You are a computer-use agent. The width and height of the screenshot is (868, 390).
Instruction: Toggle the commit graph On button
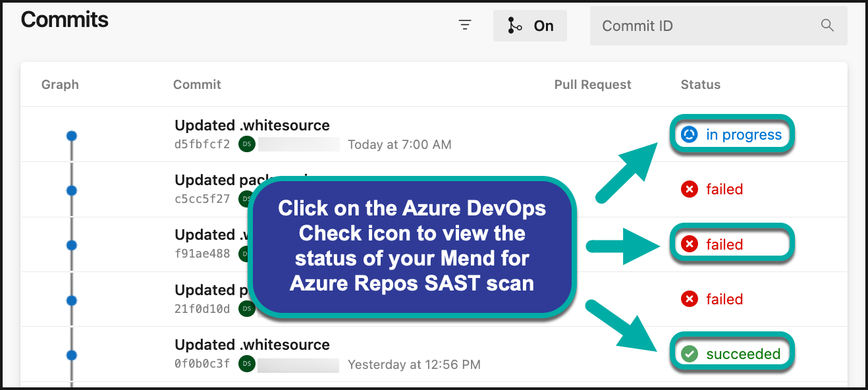coord(529,26)
